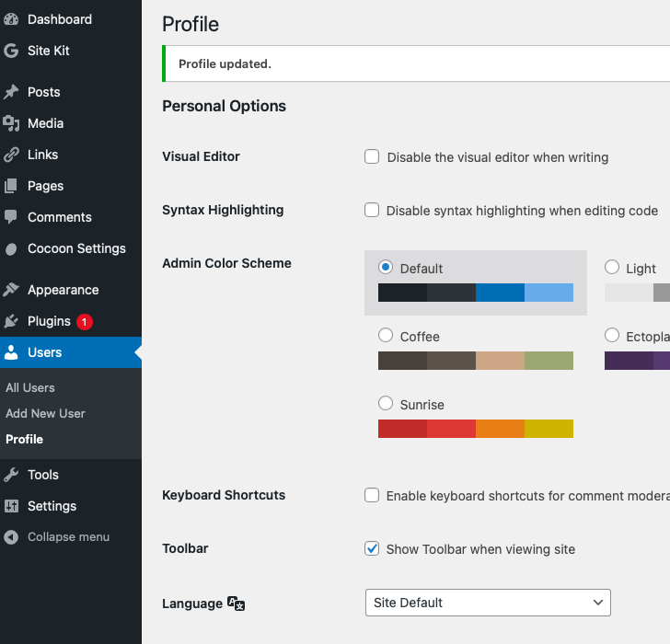Image resolution: width=670 pixels, height=644 pixels.
Task: Open the Plugins menu with update badge
Action: coord(50,321)
